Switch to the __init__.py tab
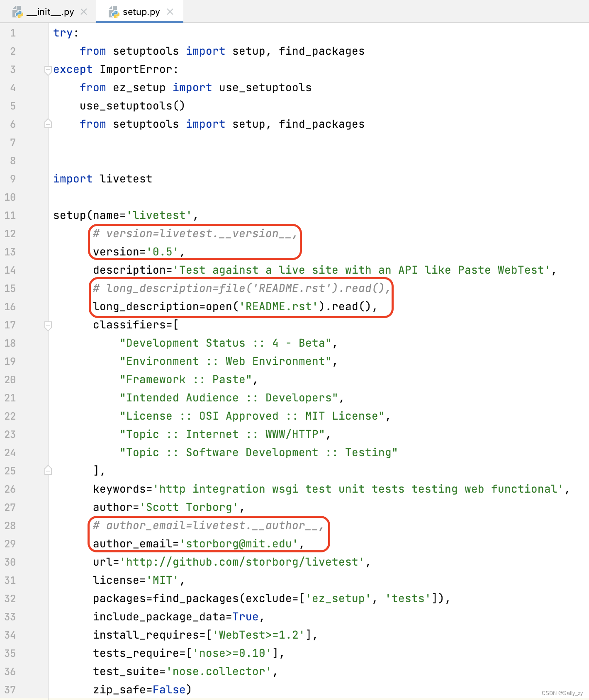The image size is (589, 700). tap(50, 12)
